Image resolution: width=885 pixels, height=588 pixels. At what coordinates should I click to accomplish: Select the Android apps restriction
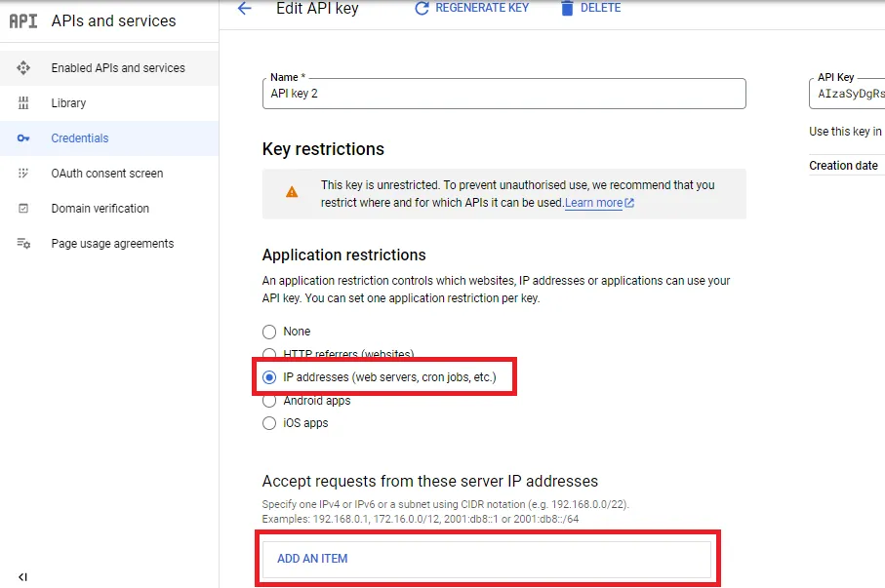tap(269, 400)
